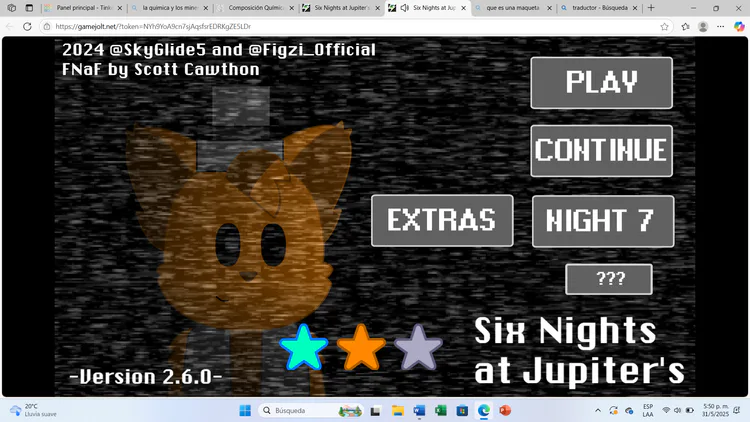
Task: Click the cyan star
Action: point(304,348)
